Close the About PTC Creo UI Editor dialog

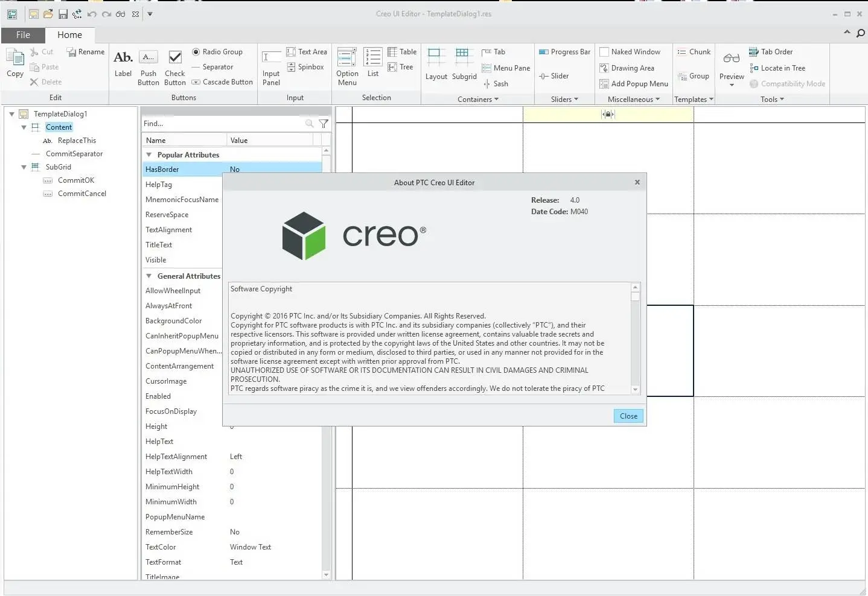click(628, 416)
